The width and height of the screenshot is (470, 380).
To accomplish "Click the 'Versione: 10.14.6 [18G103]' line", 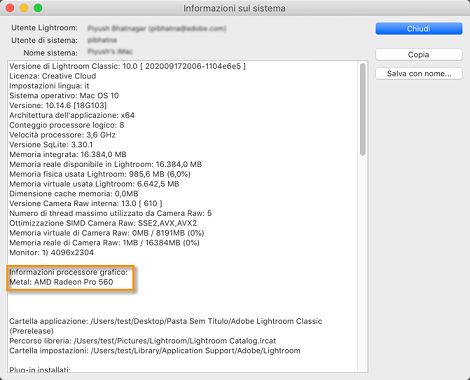I will [58, 105].
